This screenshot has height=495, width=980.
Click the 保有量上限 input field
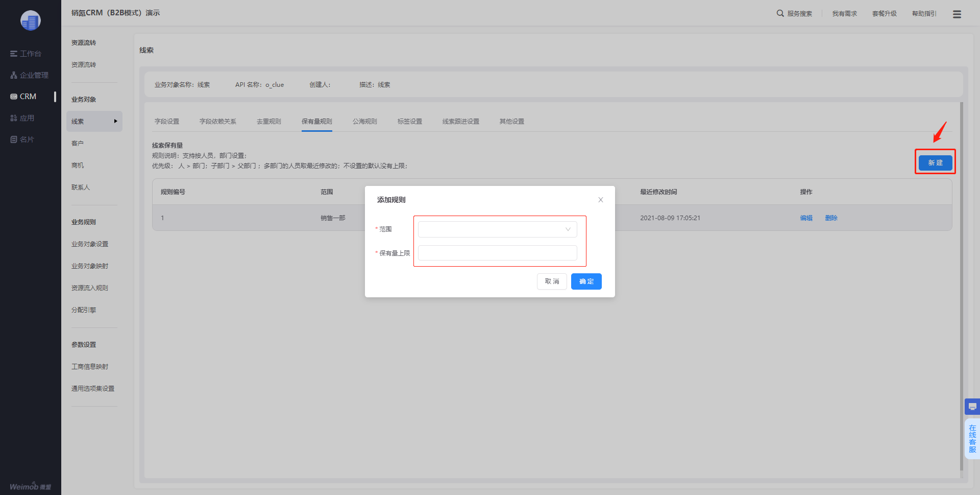point(497,253)
